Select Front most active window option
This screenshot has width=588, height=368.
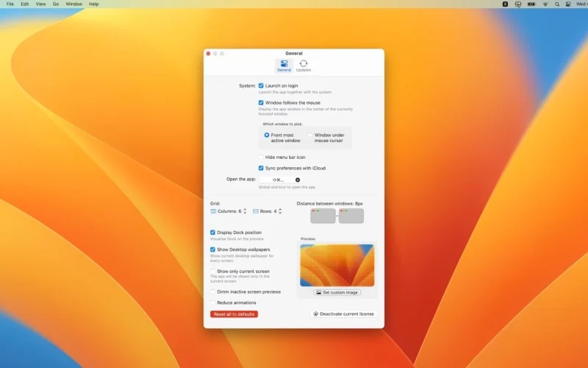267,135
